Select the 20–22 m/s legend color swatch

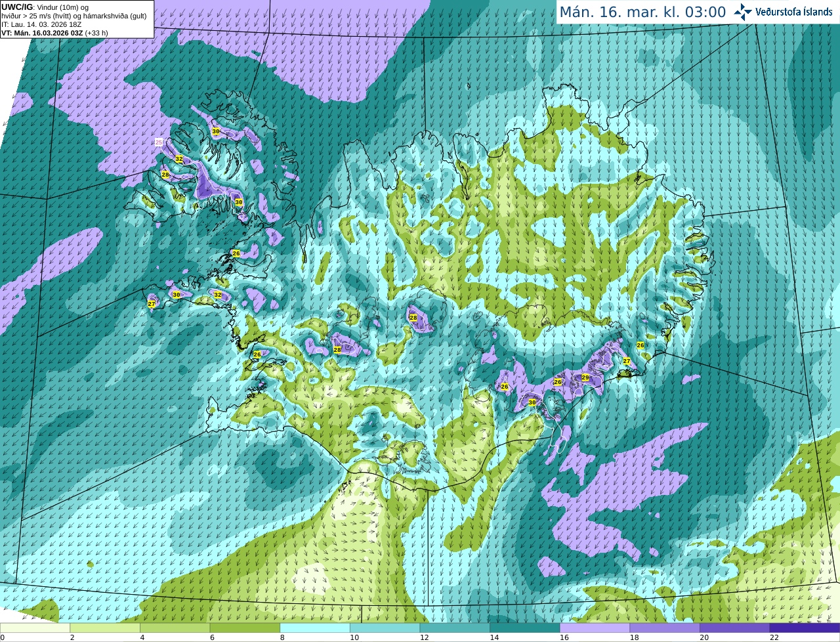[735, 628]
